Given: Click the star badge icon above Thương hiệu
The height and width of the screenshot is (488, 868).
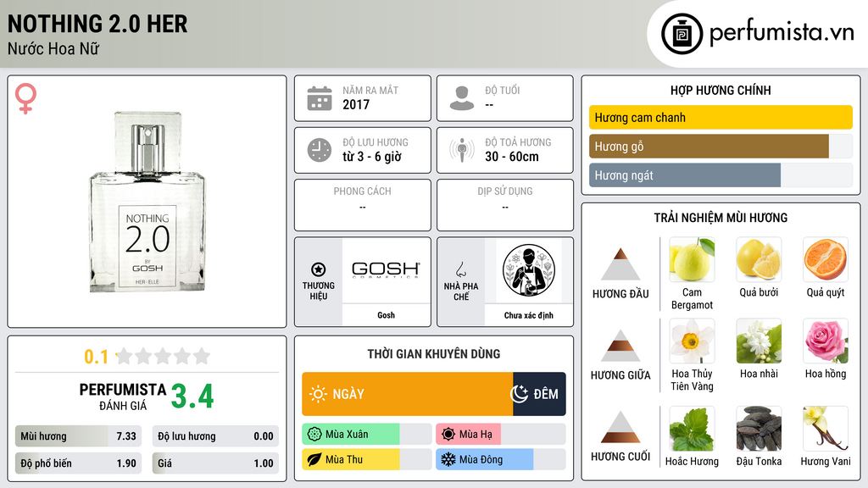Looking at the screenshot, I should coord(319,269).
